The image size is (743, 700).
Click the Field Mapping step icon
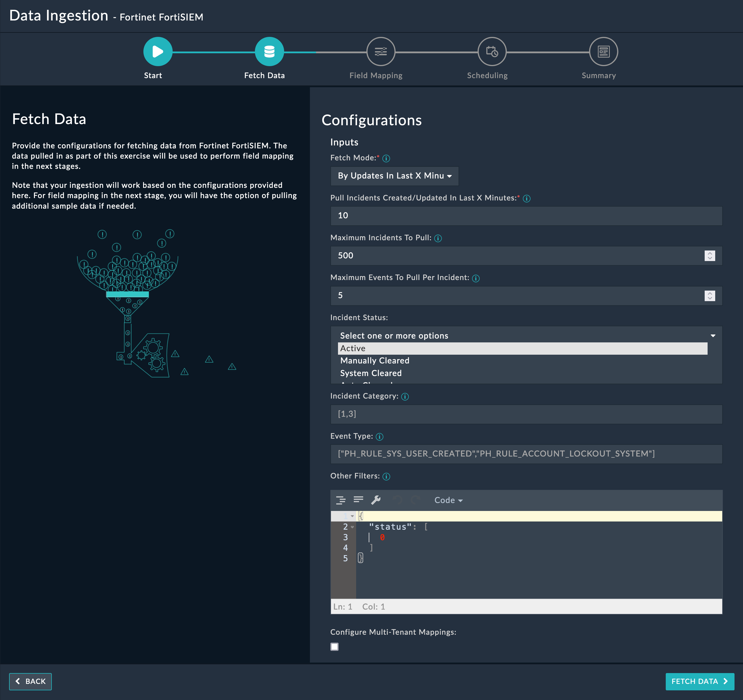coord(380,52)
